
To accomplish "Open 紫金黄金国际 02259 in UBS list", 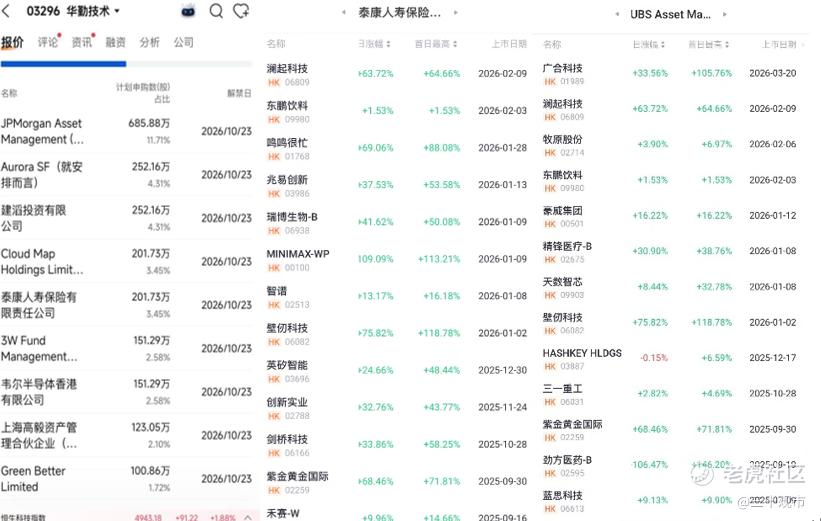I will click(670, 430).
